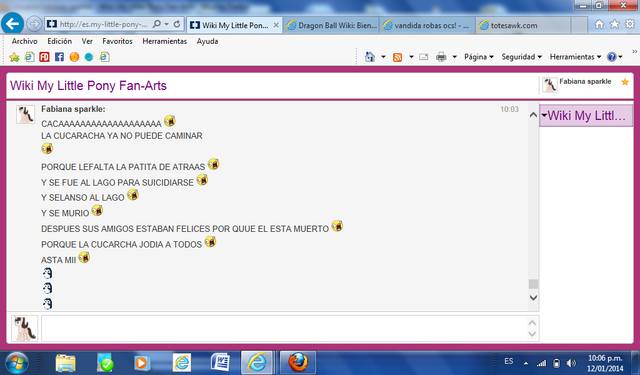Open the RSS feeds dropdown arrow

[411, 57]
